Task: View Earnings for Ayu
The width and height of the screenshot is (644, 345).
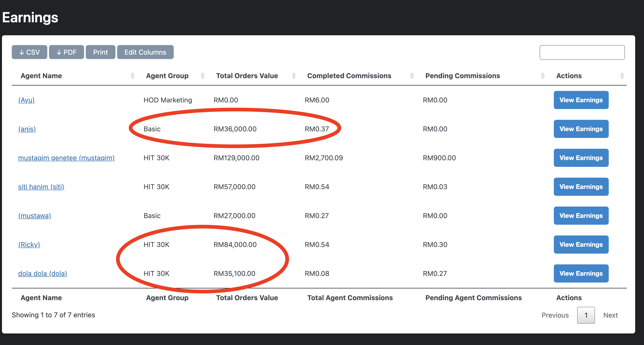Action: click(x=581, y=100)
